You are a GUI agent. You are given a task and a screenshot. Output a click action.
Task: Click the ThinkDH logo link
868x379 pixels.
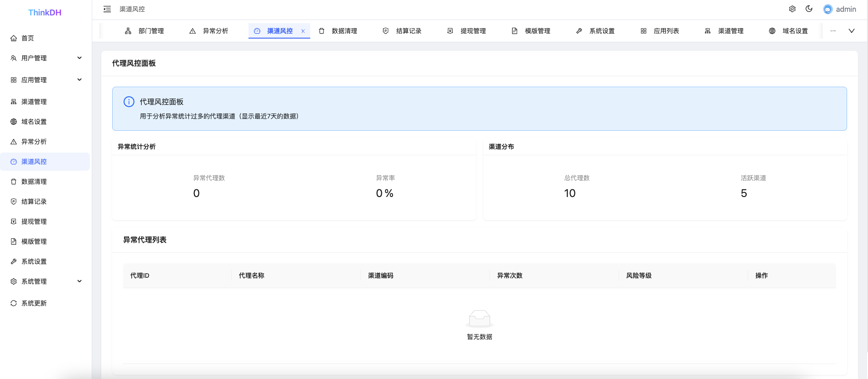point(45,12)
